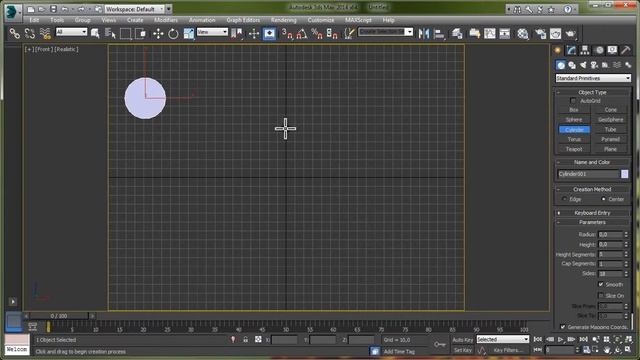
Task: Choose the Rectangular Selection Region tool
Action: [125, 33]
